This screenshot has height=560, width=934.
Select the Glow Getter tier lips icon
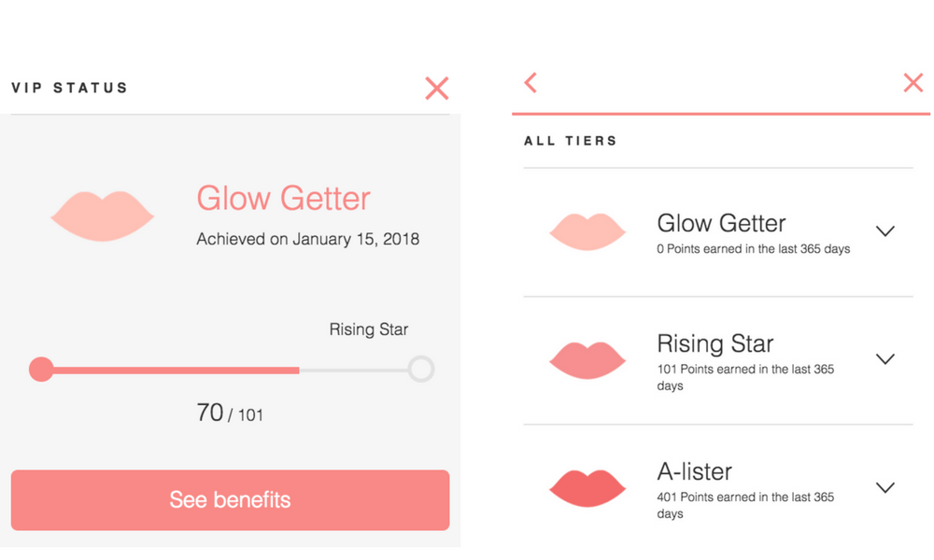coord(587,231)
